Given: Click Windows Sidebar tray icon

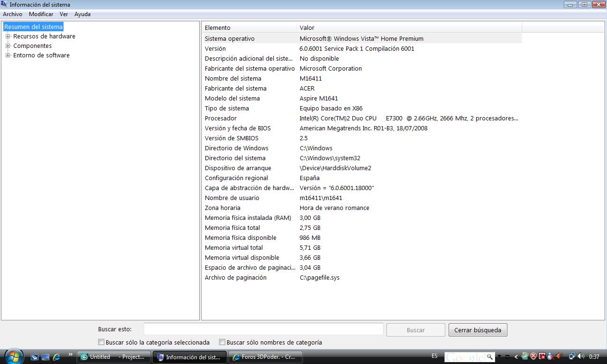Looking at the screenshot, I should click(x=525, y=356).
